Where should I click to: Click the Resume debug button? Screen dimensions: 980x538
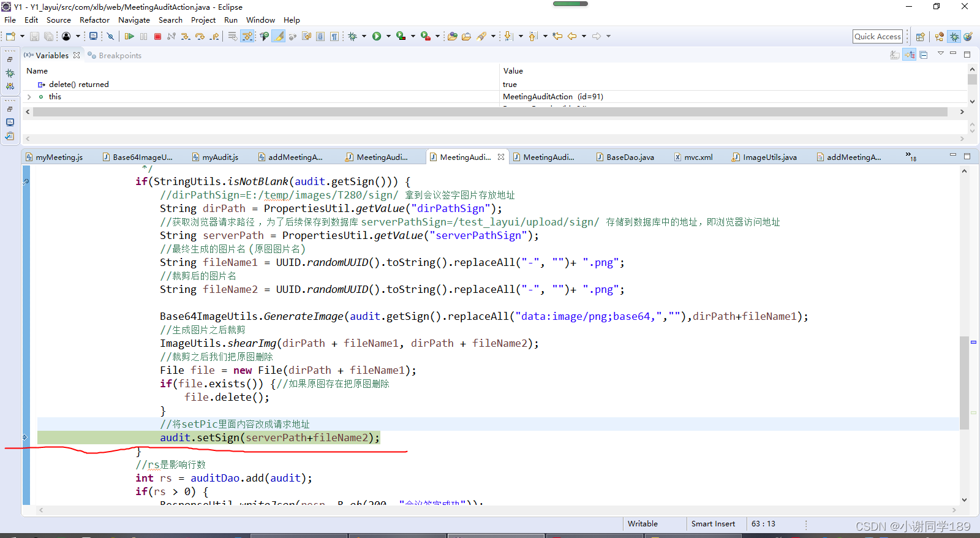click(x=129, y=36)
